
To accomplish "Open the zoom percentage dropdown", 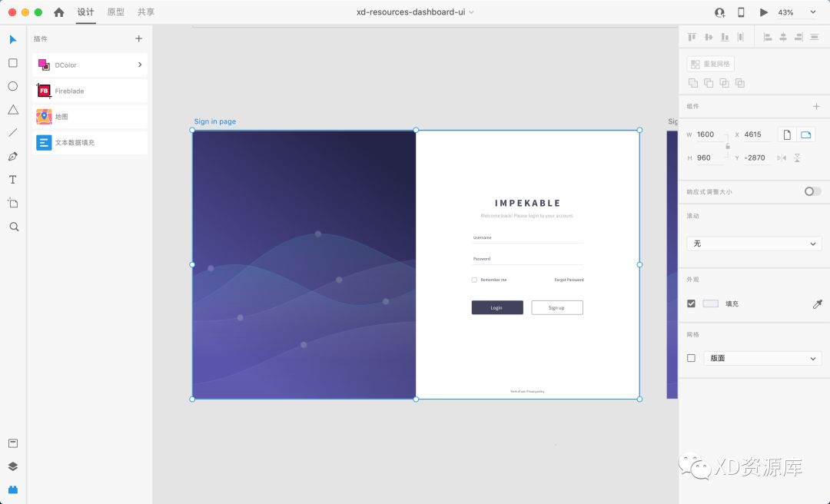I will click(x=812, y=12).
